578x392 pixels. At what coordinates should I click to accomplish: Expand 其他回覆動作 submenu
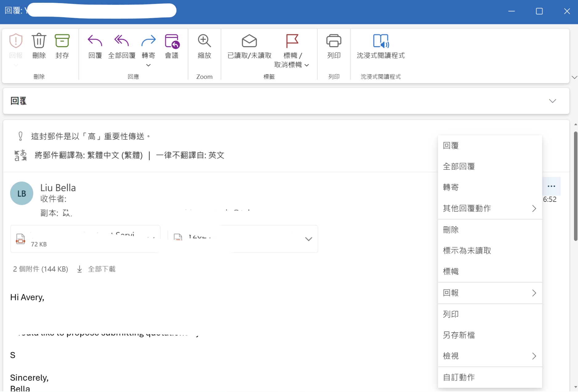[490, 208]
